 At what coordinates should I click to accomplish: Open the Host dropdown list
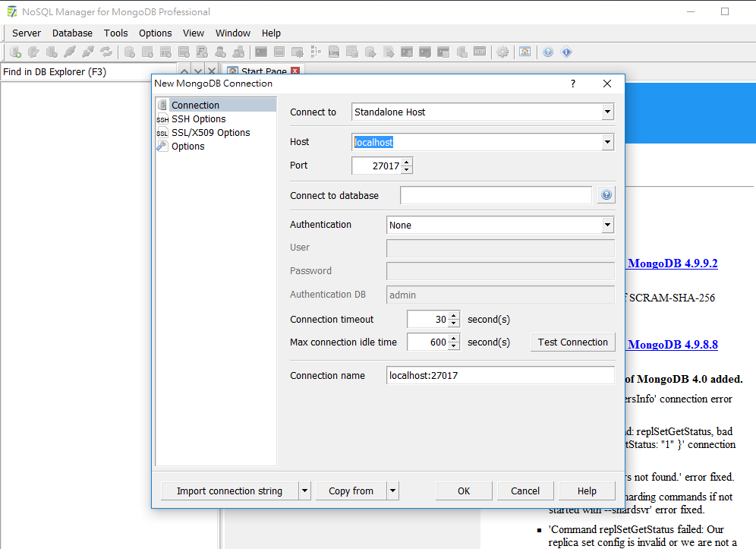pyautogui.click(x=607, y=142)
